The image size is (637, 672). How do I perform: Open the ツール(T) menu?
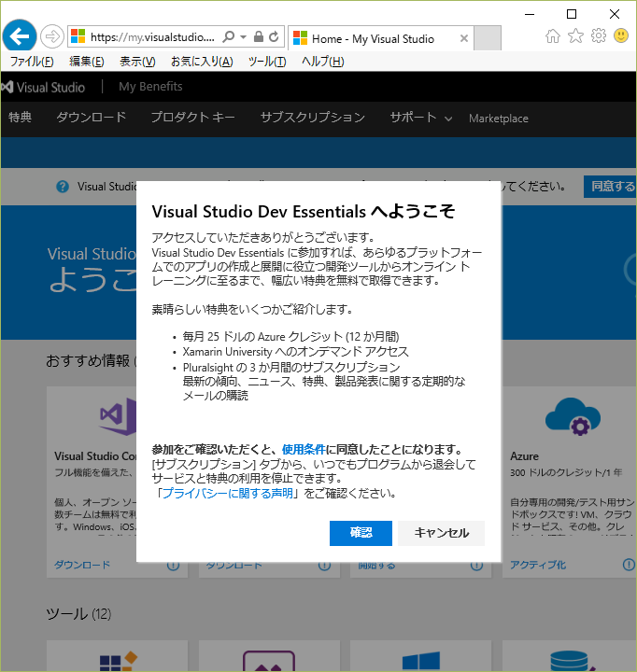(267, 62)
